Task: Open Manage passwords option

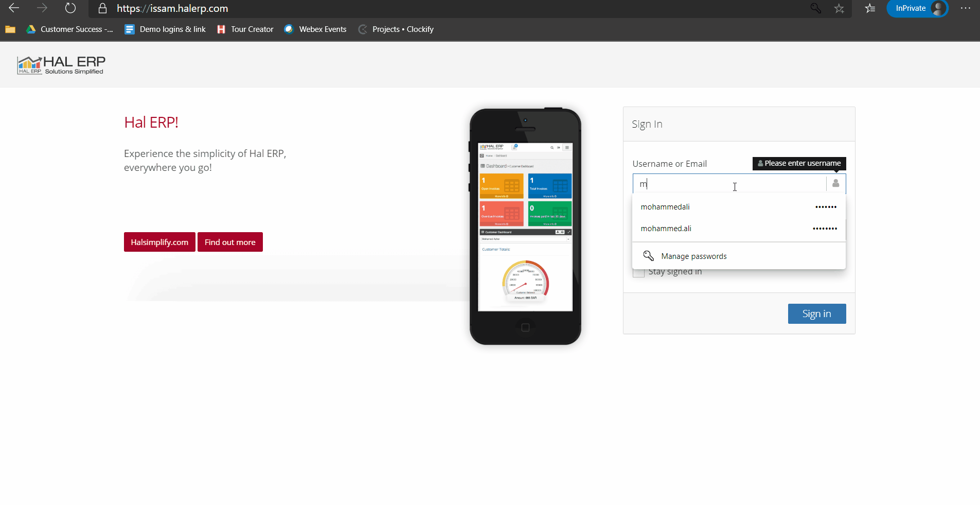Action: click(739, 256)
